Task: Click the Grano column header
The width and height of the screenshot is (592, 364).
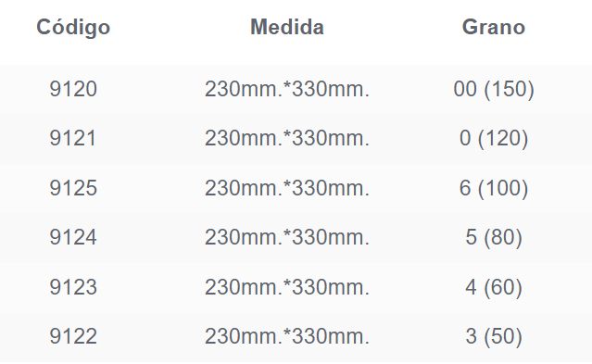Action: (494, 27)
